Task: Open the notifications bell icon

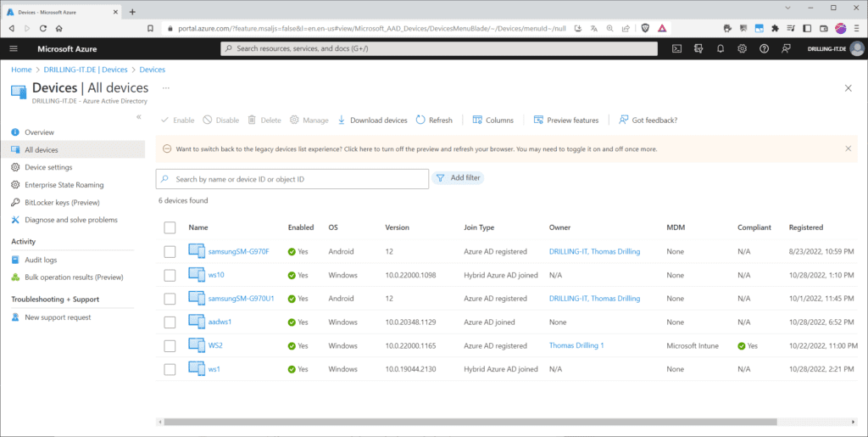Action: (721, 48)
